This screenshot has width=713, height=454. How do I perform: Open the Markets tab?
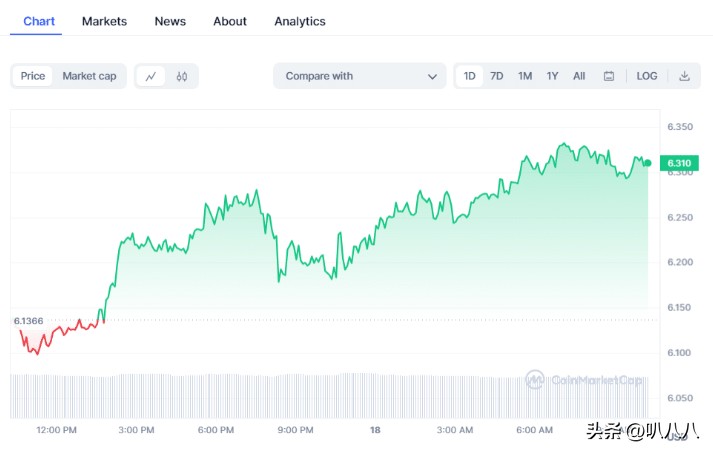pos(104,21)
